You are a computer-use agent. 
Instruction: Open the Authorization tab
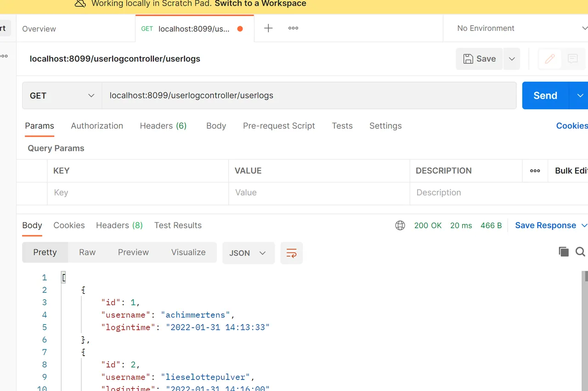click(97, 126)
